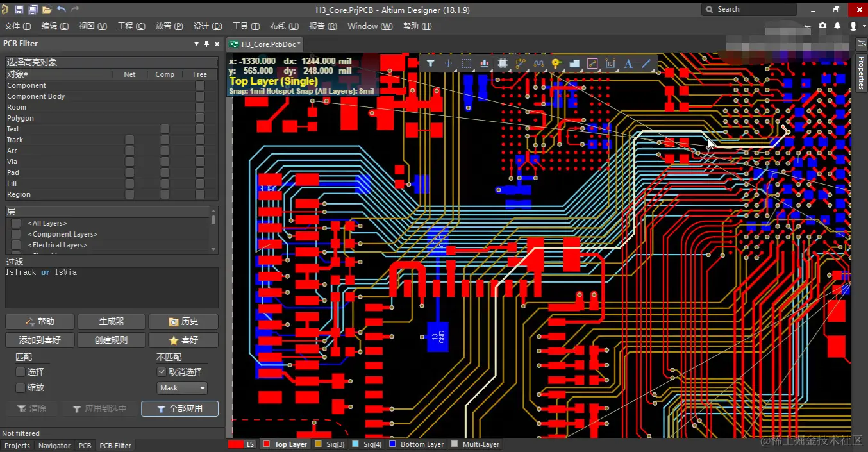Click the red LS layer color swatch

[x=236, y=444]
